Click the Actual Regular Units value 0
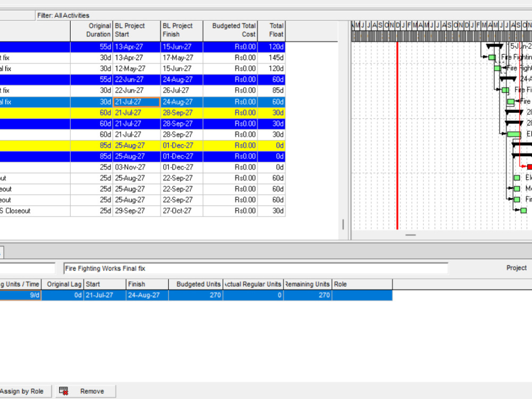This screenshot has height=399, width=532. [x=253, y=295]
